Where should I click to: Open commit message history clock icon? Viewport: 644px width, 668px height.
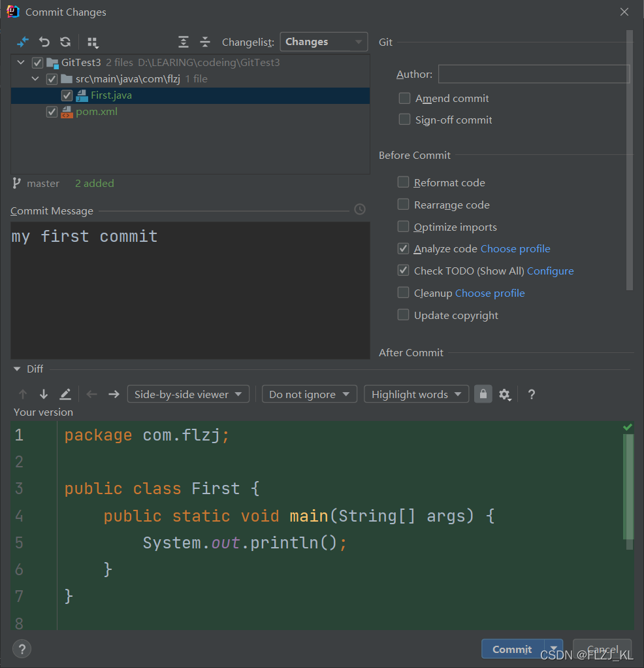coord(360,209)
